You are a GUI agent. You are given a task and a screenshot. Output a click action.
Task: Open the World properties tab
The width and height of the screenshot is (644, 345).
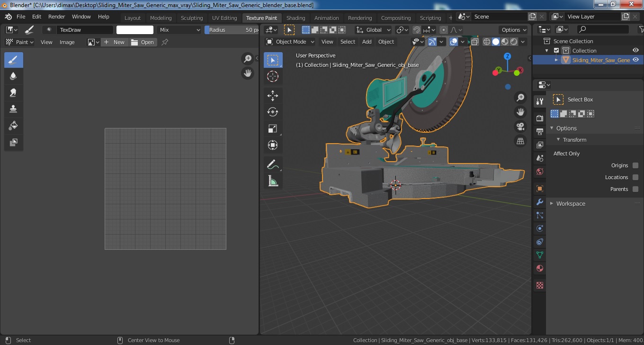(x=539, y=172)
